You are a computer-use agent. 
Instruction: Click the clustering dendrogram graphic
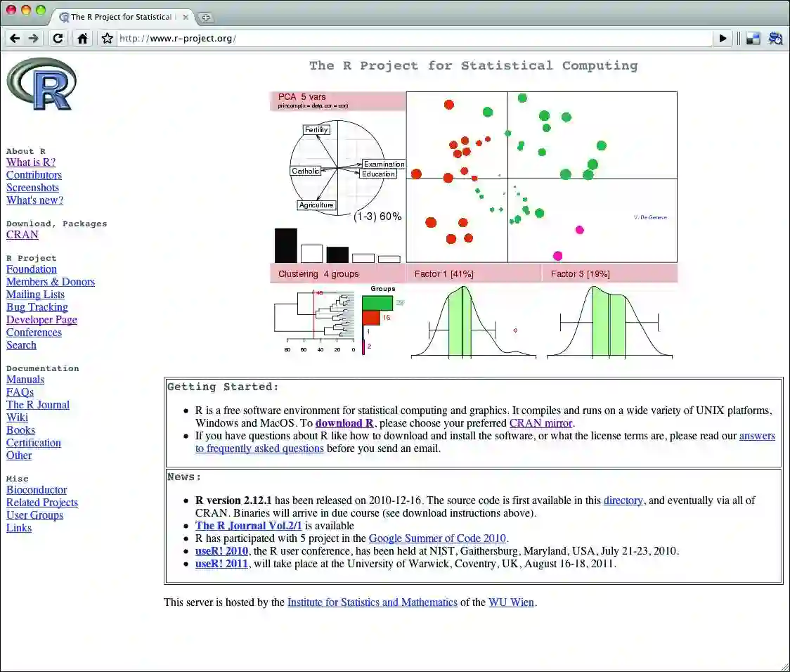(315, 321)
